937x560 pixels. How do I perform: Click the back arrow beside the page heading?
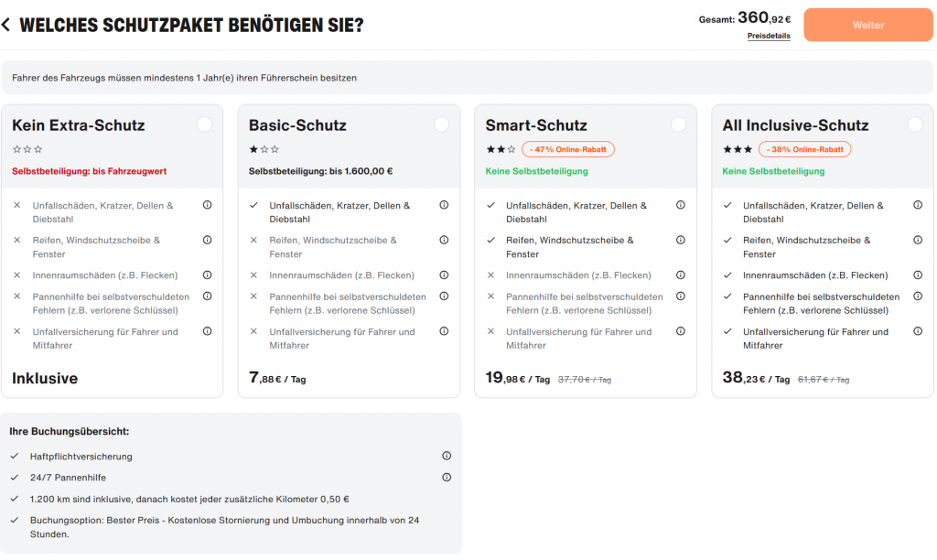6,25
